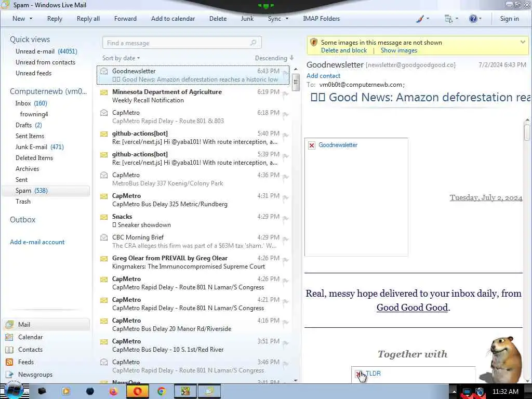This screenshot has height=399, width=532.
Task: Flag the CBC Morning Brief message
Action: pos(285,240)
